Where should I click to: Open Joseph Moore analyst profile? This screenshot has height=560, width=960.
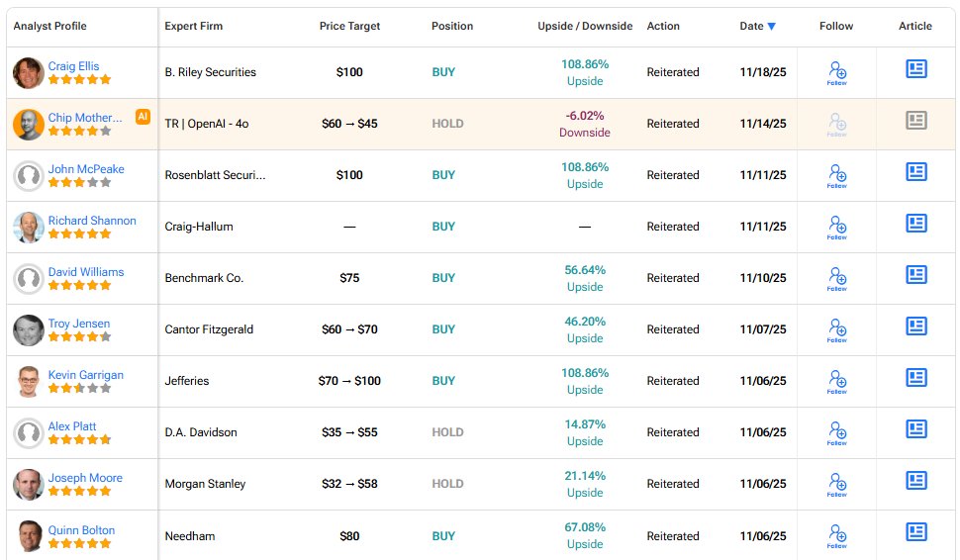click(x=85, y=477)
